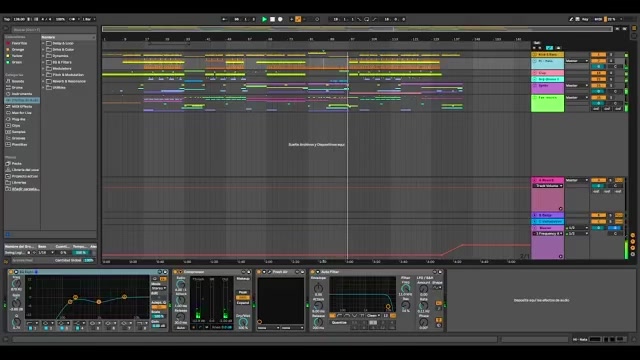Select the purple Synths track header

(547, 88)
